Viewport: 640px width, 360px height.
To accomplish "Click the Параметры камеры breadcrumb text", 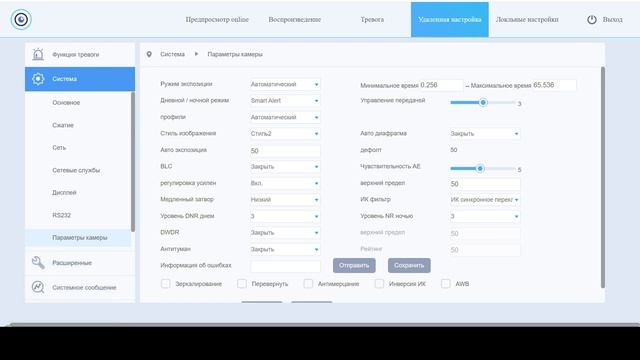I will pyautogui.click(x=235, y=54).
